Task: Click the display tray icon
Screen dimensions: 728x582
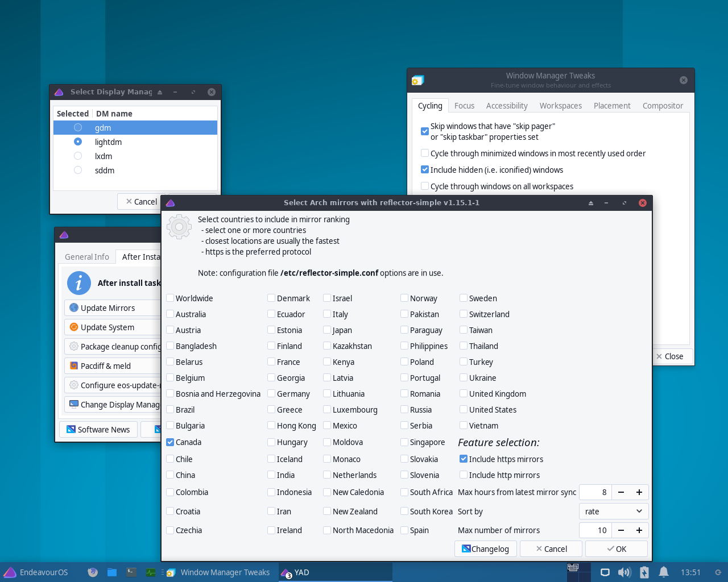Action: [605, 572]
